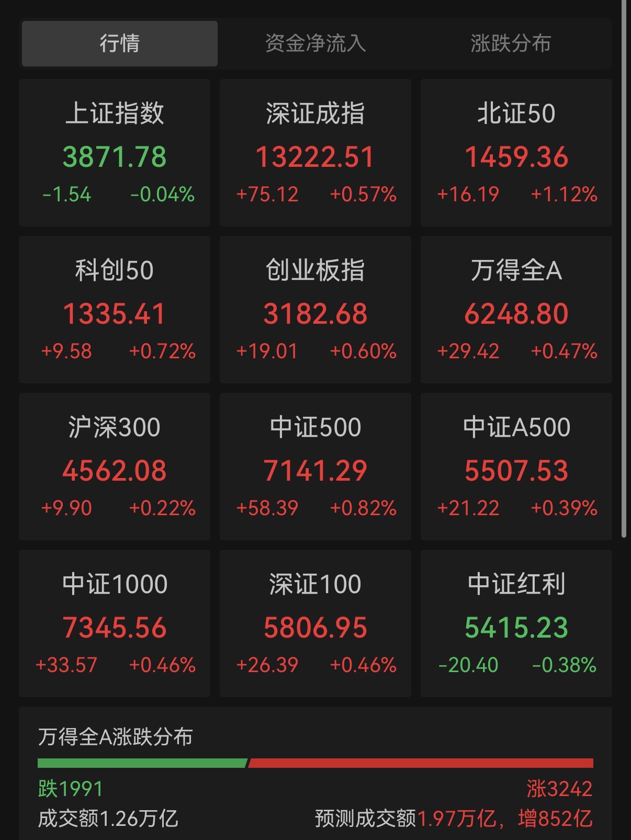Open the 上证指数 index card
This screenshot has height=840, width=631.
coord(115,153)
